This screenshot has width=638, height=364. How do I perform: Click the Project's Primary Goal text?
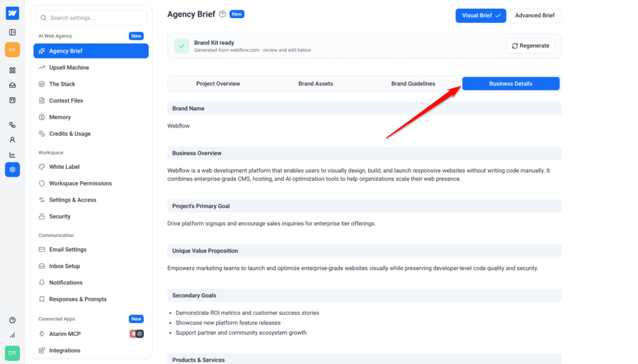pyautogui.click(x=272, y=223)
